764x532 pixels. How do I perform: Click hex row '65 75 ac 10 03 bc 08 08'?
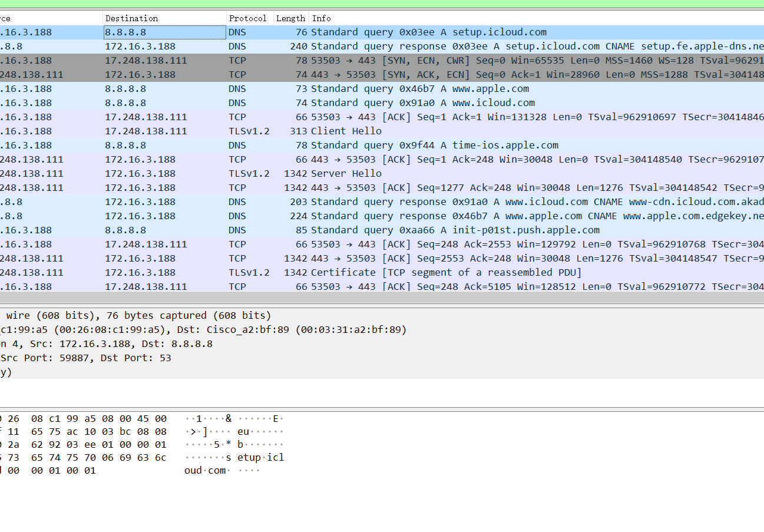[x=99, y=432]
